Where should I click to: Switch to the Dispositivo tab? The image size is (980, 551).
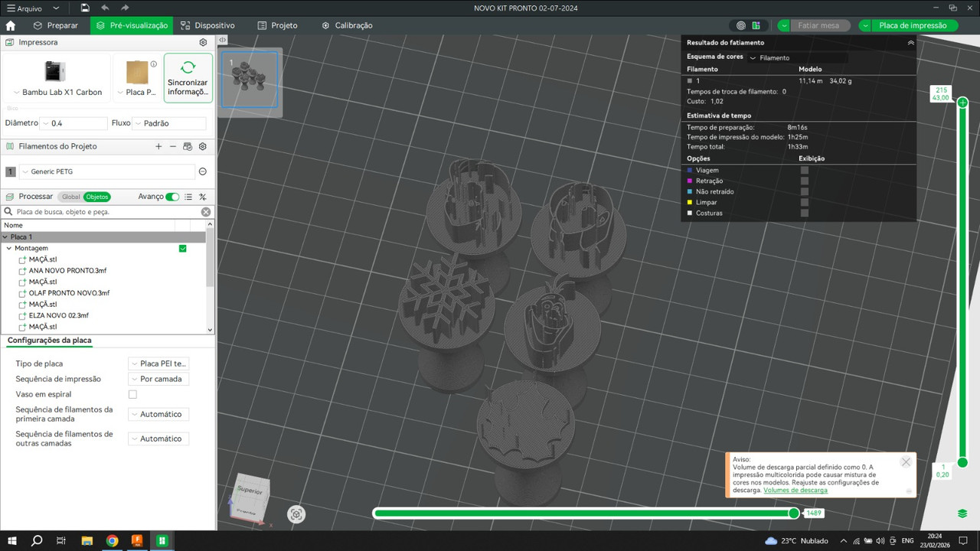(x=208, y=25)
